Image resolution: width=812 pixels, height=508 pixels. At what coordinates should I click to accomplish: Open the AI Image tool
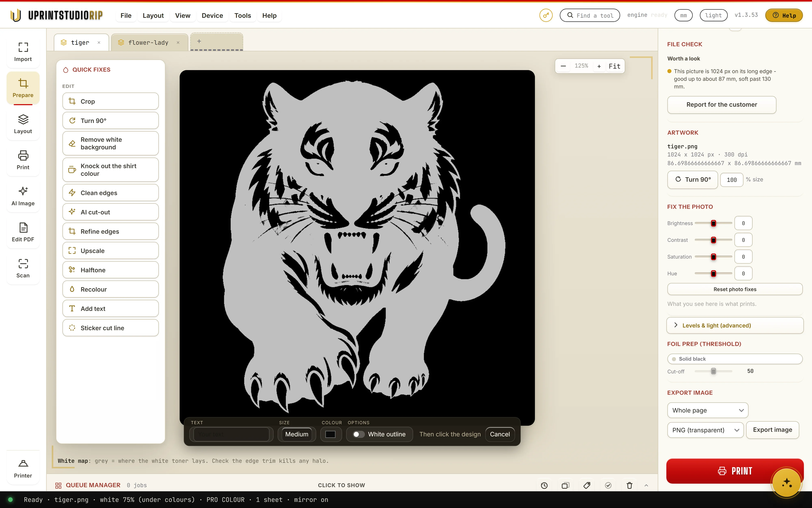(x=23, y=196)
